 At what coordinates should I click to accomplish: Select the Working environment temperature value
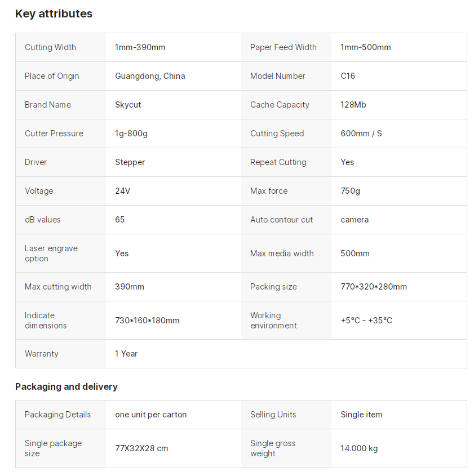366,321
